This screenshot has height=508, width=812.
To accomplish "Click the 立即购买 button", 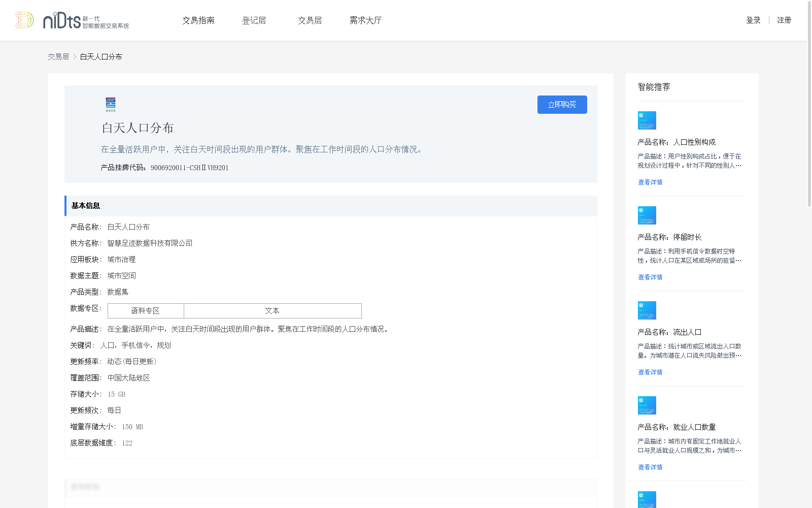I will [x=562, y=105].
